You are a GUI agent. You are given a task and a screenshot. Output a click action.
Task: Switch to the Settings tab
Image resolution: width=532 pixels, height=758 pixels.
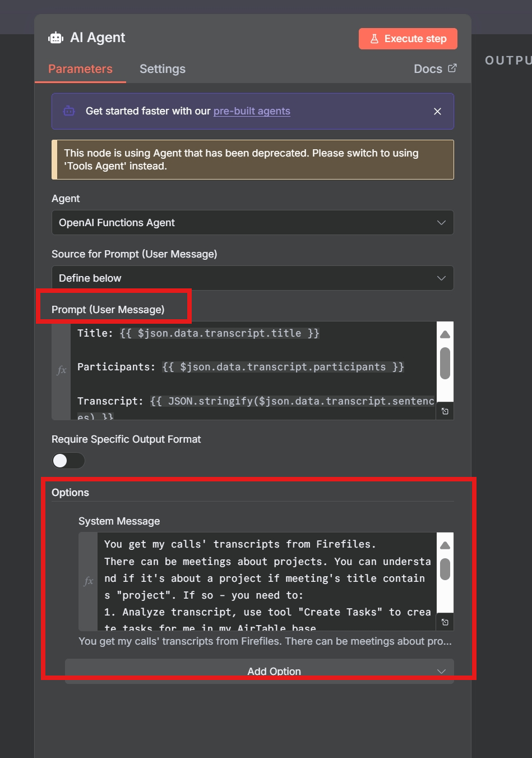163,69
